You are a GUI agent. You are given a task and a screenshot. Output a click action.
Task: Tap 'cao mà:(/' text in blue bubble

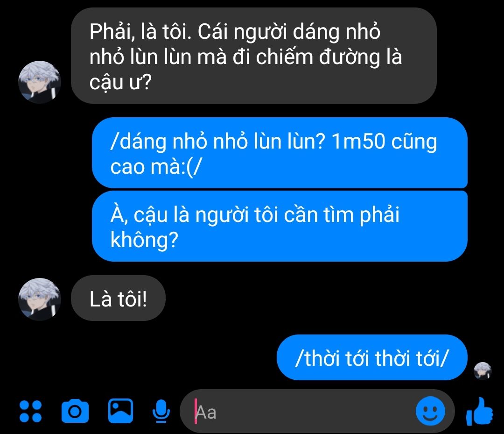tap(156, 167)
